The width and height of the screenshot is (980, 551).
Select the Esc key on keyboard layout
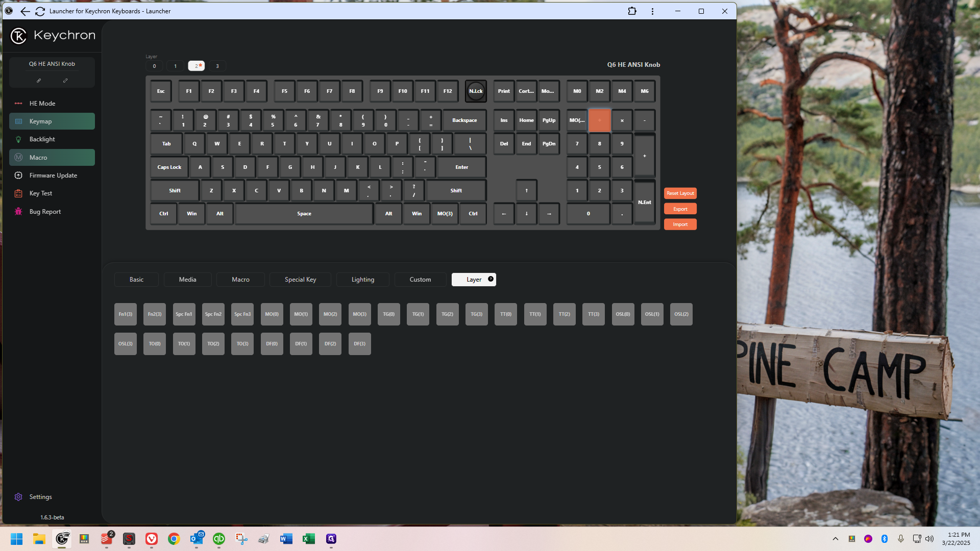(x=161, y=91)
